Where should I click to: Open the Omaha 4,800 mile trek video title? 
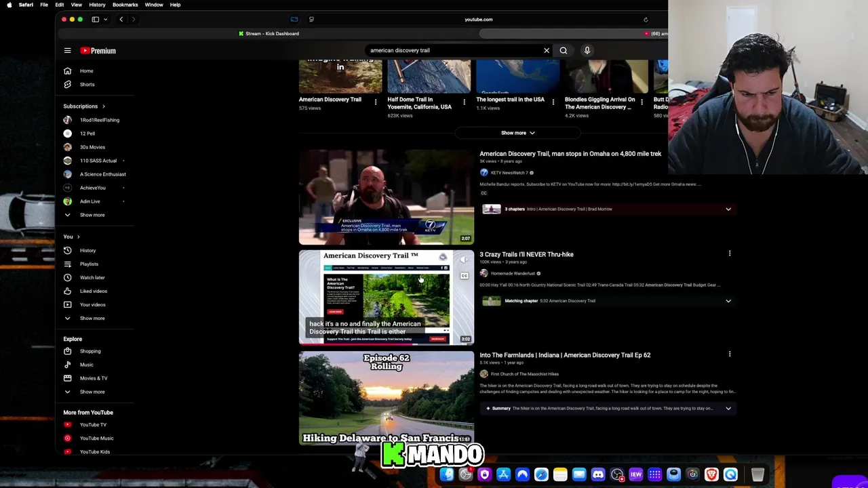(x=570, y=154)
